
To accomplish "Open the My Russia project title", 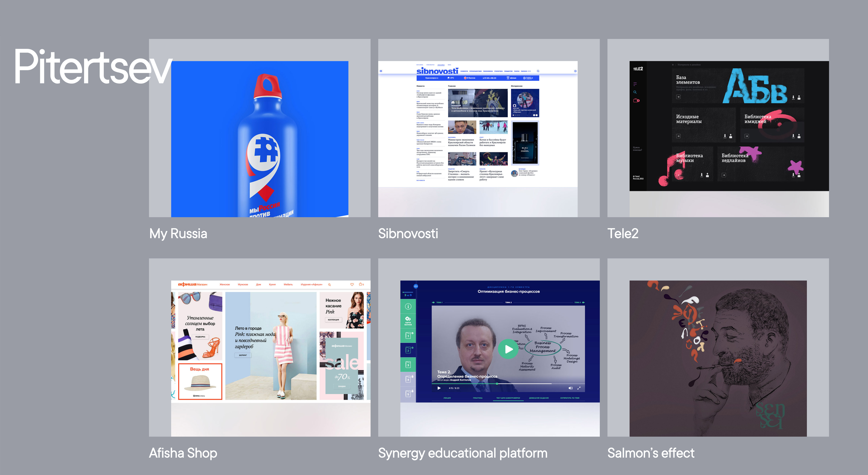I will click(178, 234).
